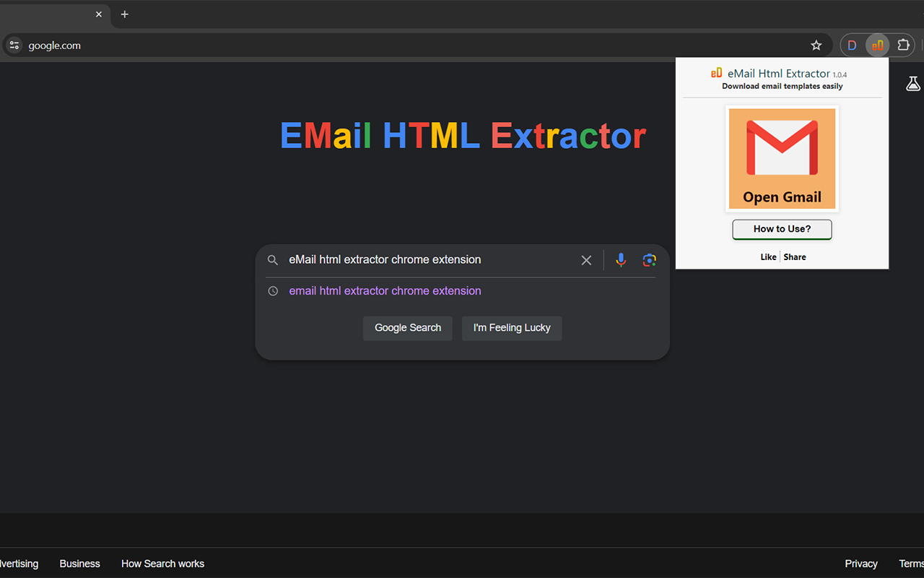Click the eMail Html Extractor popup title
This screenshot has width=924, height=578.
(x=779, y=74)
